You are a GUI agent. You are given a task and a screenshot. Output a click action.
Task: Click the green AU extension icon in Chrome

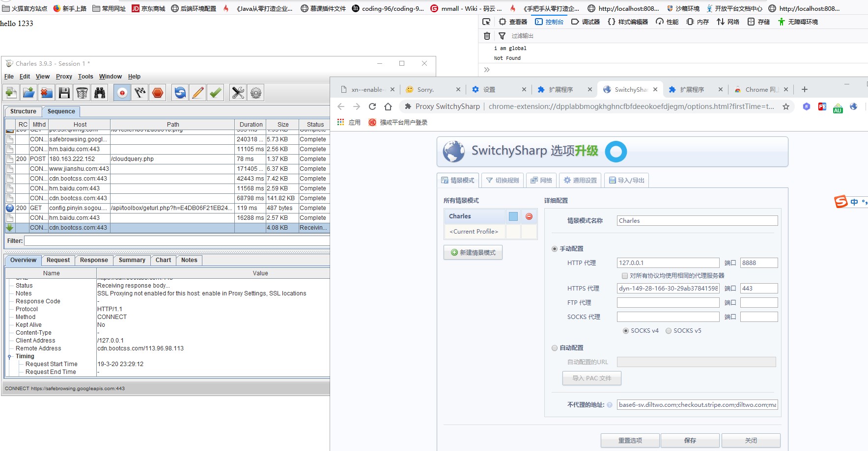(x=838, y=108)
